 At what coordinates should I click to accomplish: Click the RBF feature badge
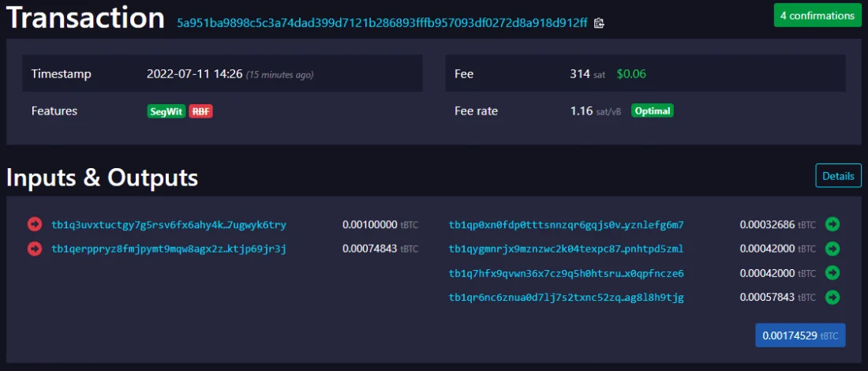click(x=200, y=111)
